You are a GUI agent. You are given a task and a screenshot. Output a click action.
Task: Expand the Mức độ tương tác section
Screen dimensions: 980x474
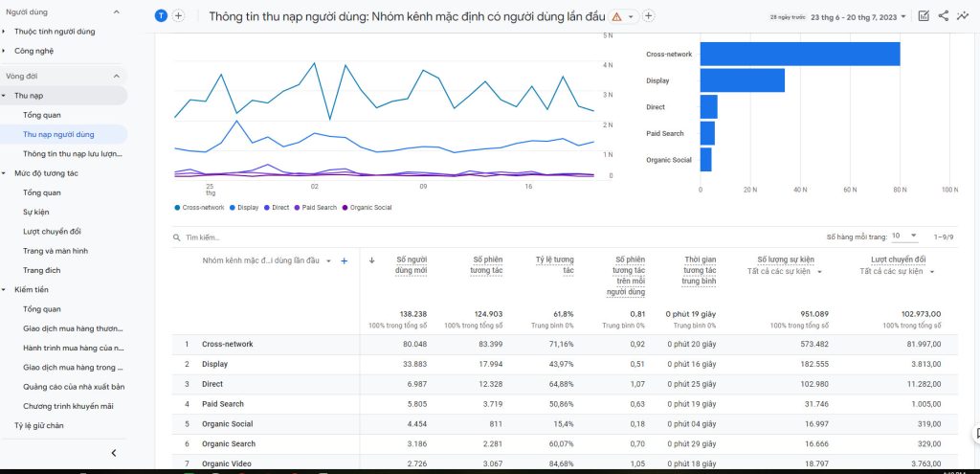click(x=46, y=173)
